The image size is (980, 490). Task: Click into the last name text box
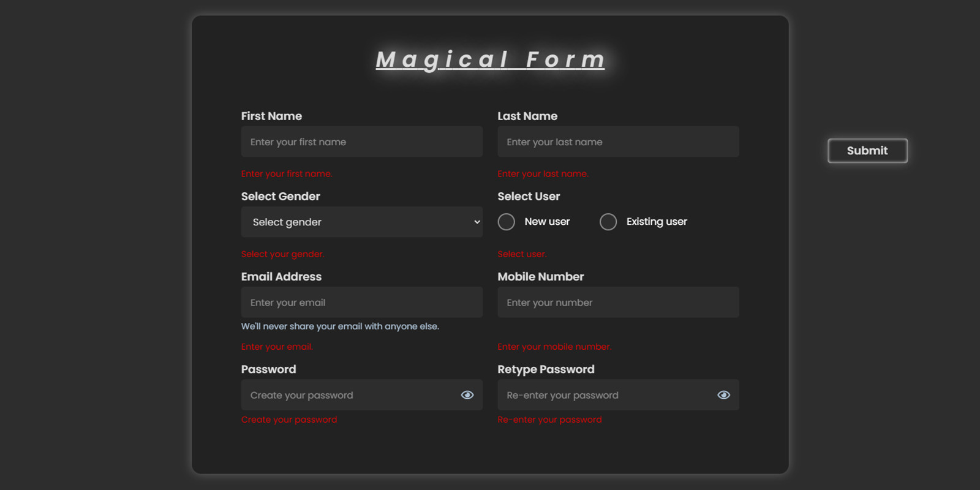617,142
